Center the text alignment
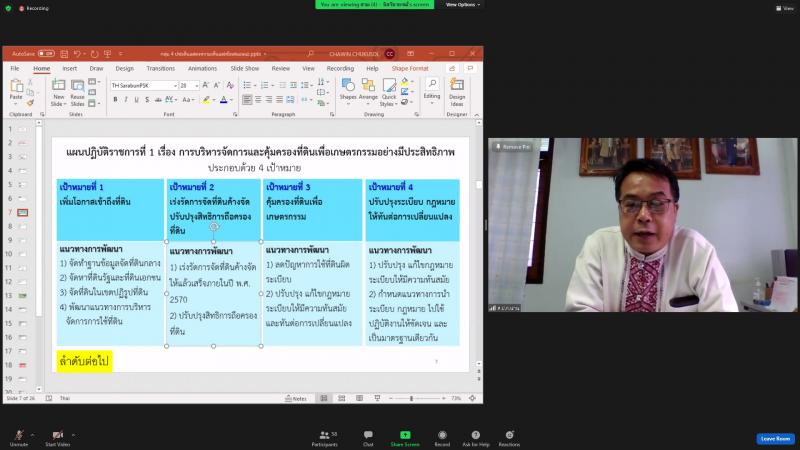The height and width of the screenshot is (450, 800). [x=258, y=99]
